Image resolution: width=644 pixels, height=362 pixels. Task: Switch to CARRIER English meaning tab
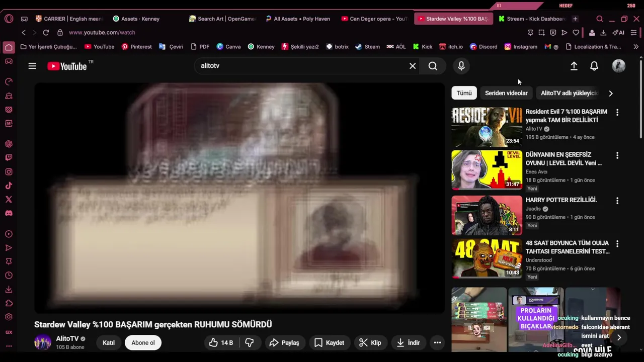68,19
